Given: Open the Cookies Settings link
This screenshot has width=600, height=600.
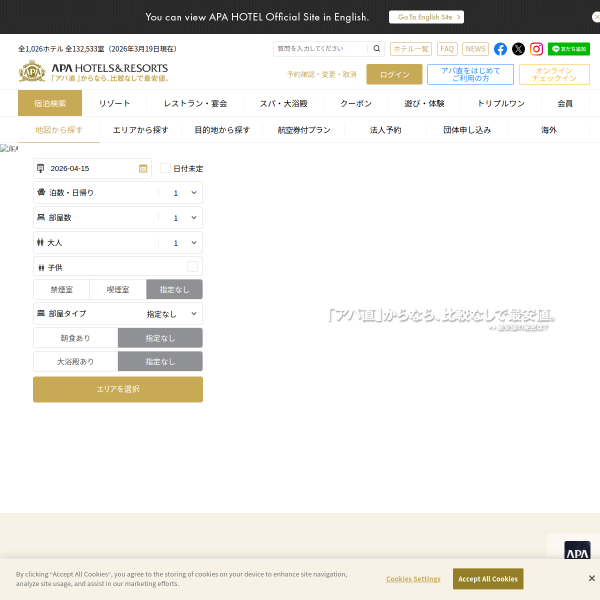Looking at the screenshot, I should 413,579.
